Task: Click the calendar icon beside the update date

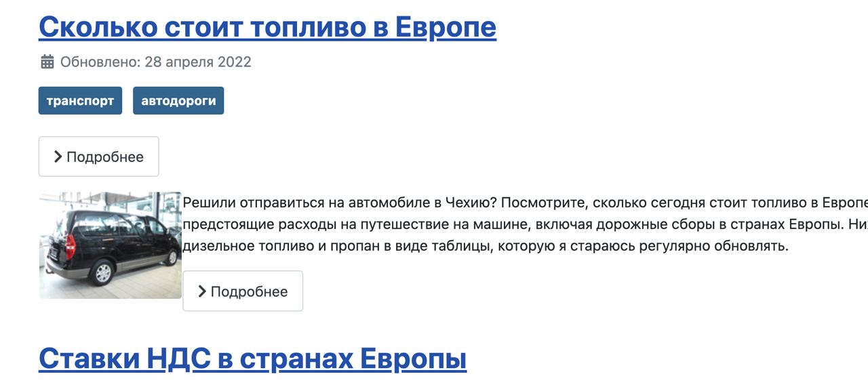Action: point(47,62)
